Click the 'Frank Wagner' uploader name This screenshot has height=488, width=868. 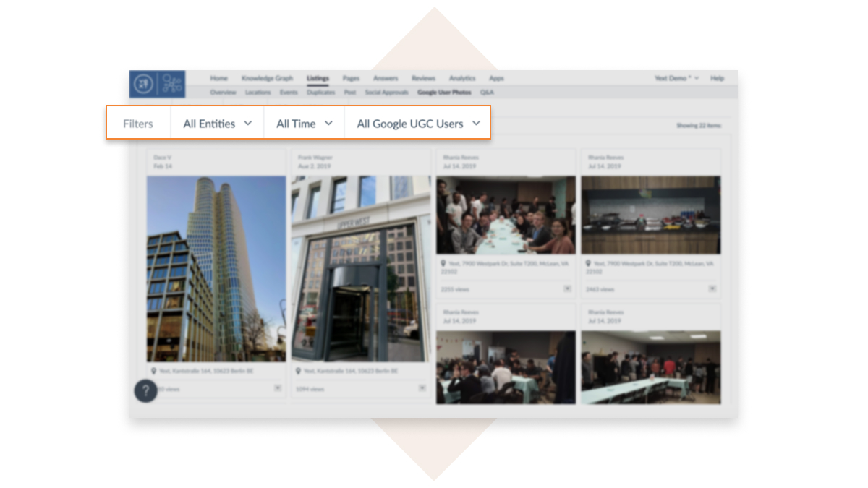pos(315,157)
